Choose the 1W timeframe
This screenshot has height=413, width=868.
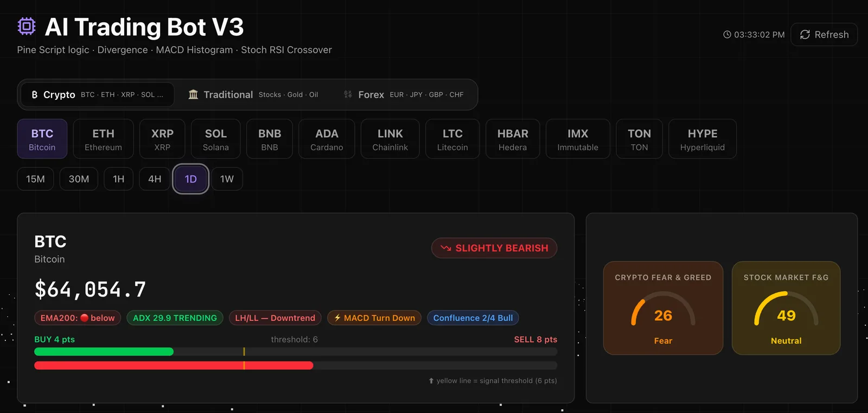pyautogui.click(x=227, y=179)
